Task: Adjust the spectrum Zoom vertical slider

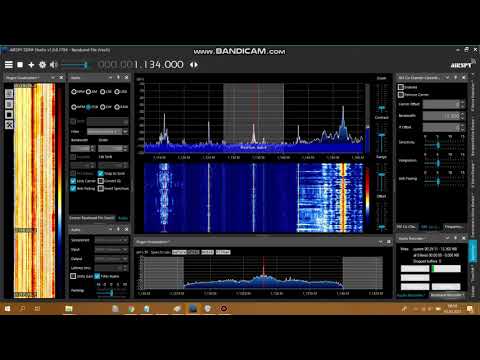Action: [382, 97]
